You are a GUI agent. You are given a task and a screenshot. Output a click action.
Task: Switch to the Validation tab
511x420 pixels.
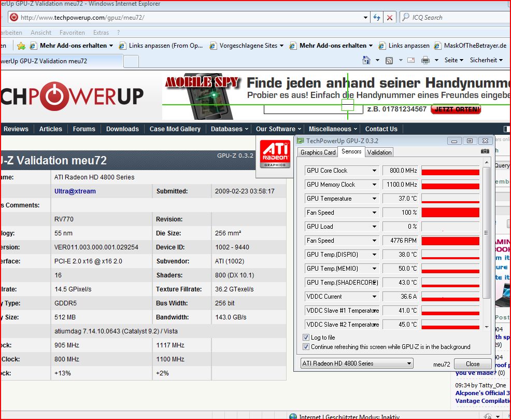(379, 152)
